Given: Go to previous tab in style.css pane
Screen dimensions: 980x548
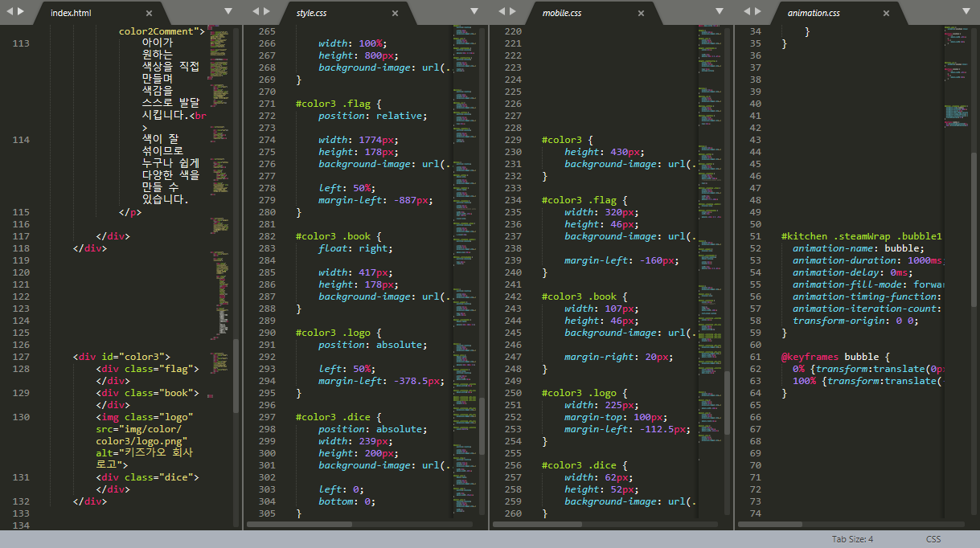Looking at the screenshot, I should (x=255, y=11).
